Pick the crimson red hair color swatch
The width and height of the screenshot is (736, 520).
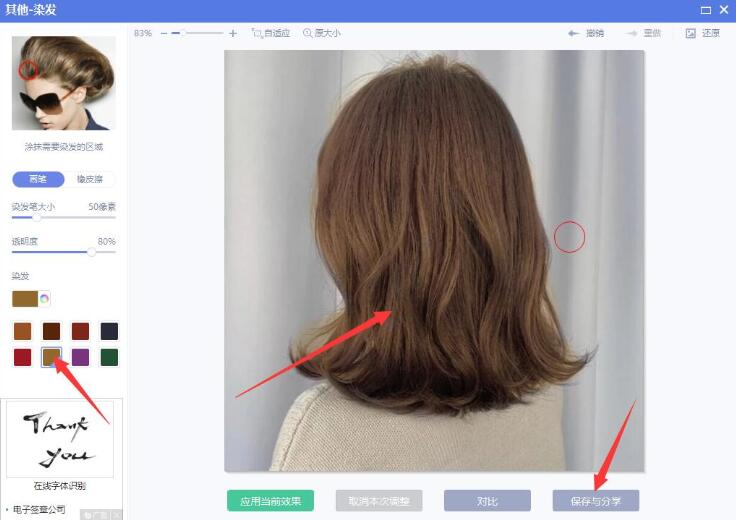tap(23, 357)
